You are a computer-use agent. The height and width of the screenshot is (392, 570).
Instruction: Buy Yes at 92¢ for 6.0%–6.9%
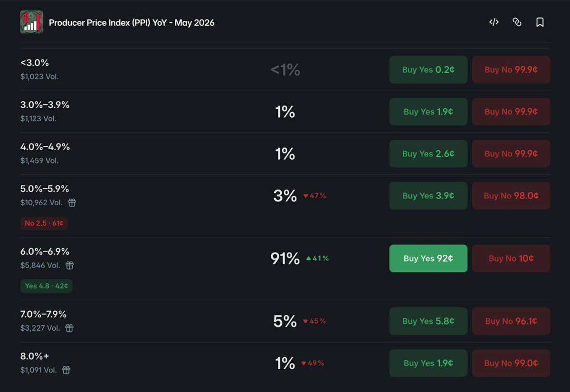(428, 258)
